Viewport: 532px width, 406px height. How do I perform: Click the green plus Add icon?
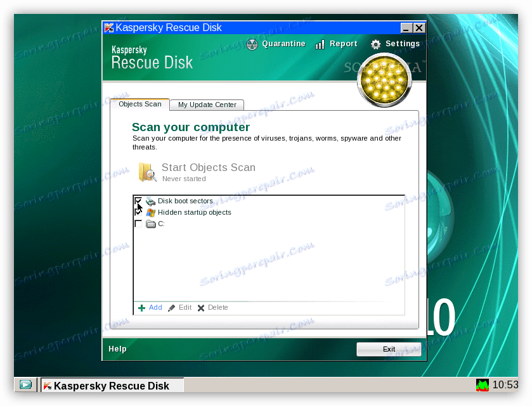click(x=142, y=308)
